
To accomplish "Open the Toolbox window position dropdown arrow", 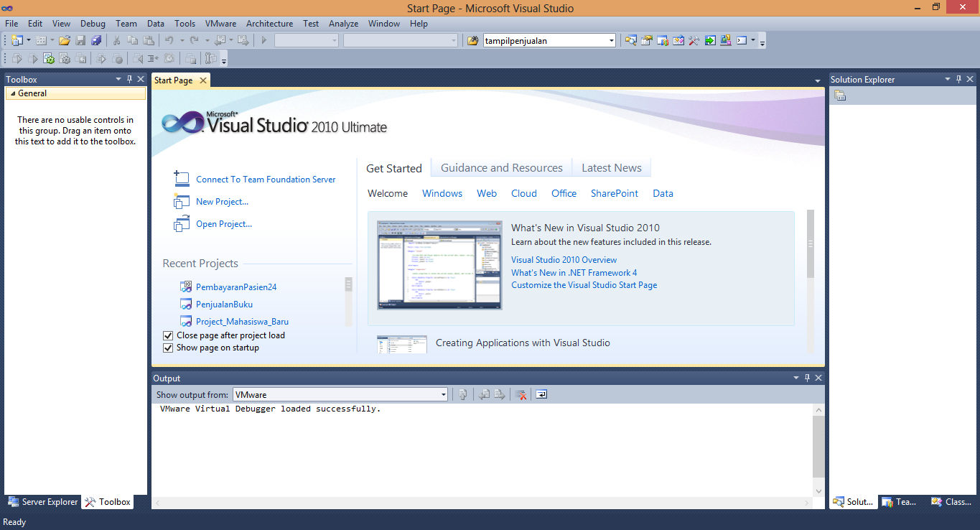I will click(118, 79).
